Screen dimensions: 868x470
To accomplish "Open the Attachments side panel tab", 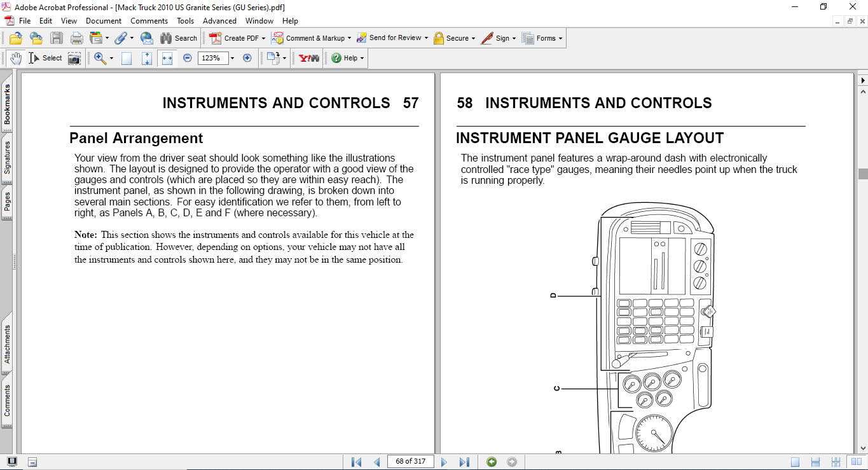I will click(7, 344).
